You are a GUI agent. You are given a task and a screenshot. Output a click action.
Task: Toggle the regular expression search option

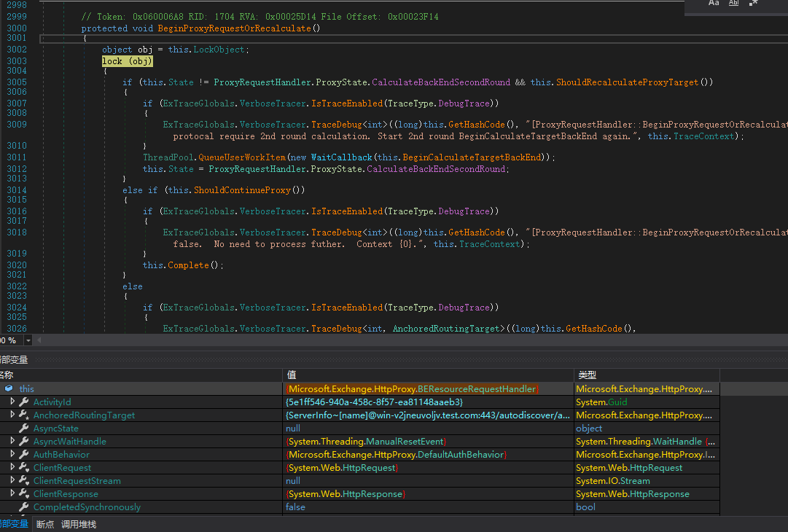point(753,3)
